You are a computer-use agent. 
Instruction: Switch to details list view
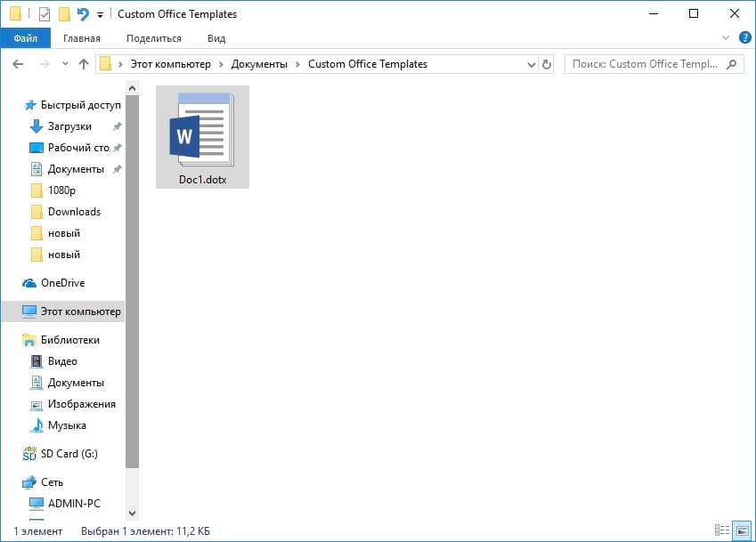click(x=719, y=531)
